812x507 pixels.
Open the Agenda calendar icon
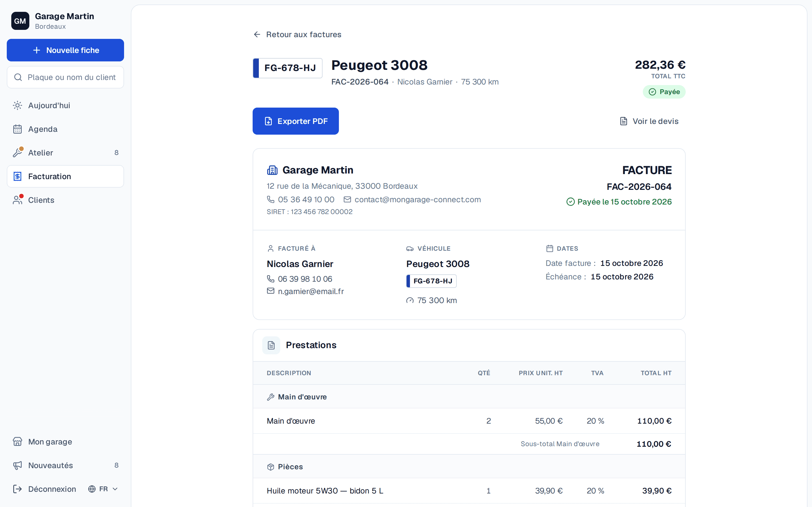(17, 129)
